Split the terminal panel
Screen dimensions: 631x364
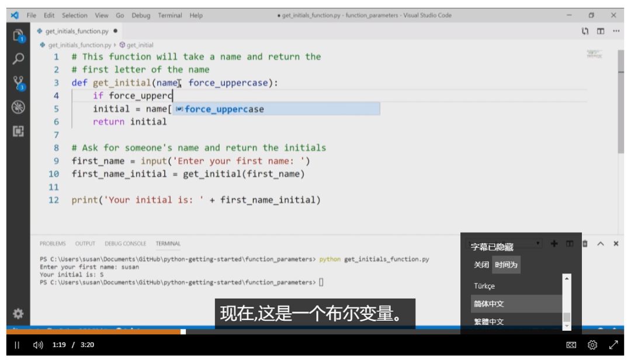pyautogui.click(x=570, y=243)
